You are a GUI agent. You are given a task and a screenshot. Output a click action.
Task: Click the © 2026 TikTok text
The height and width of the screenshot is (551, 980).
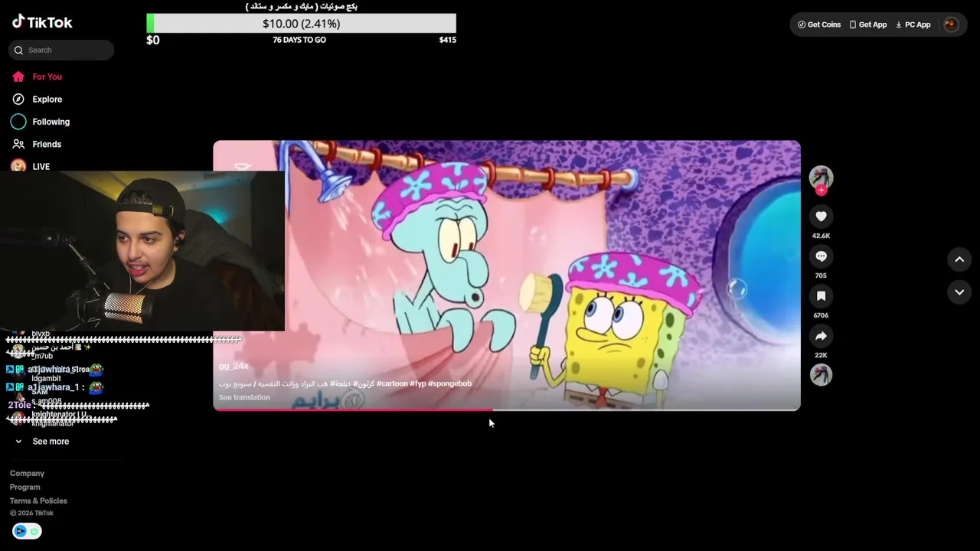point(31,514)
